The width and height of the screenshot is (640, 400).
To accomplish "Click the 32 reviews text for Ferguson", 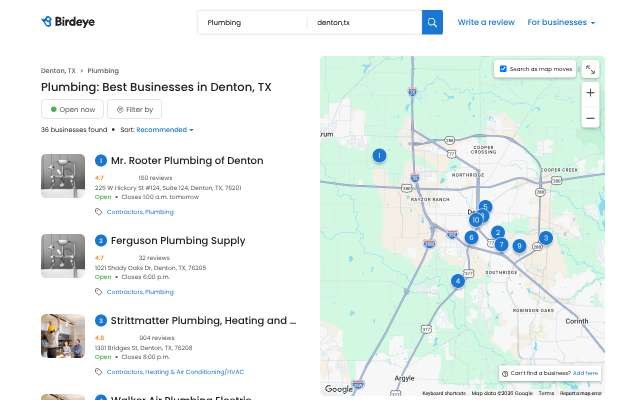I will 154,258.
